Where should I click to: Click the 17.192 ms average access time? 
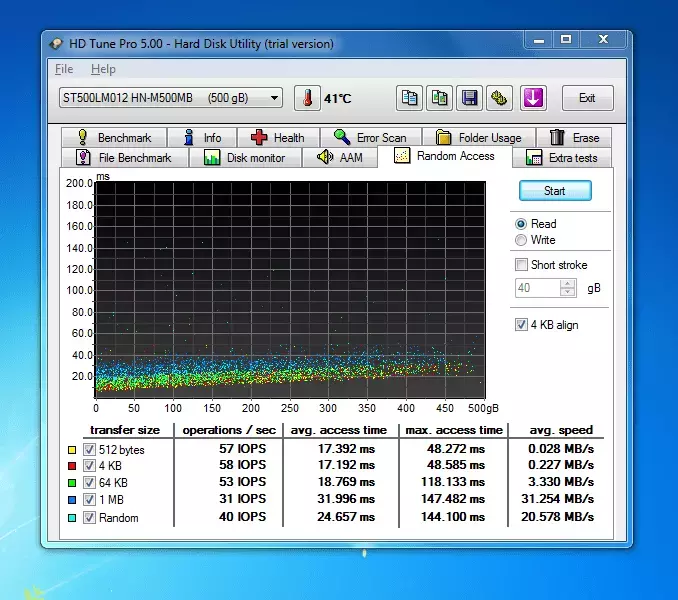pos(346,465)
